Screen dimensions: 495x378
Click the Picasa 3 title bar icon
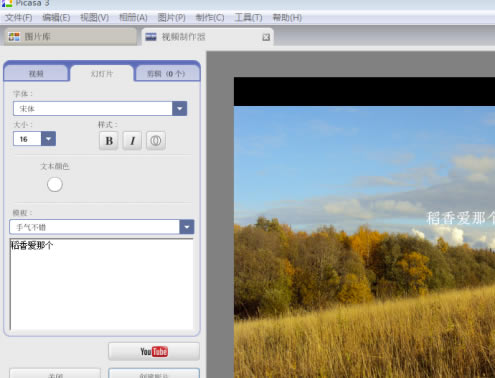click(7, 3)
